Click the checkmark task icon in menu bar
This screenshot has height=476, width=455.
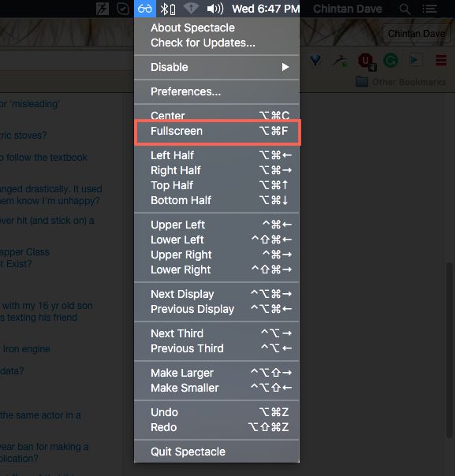click(x=123, y=9)
